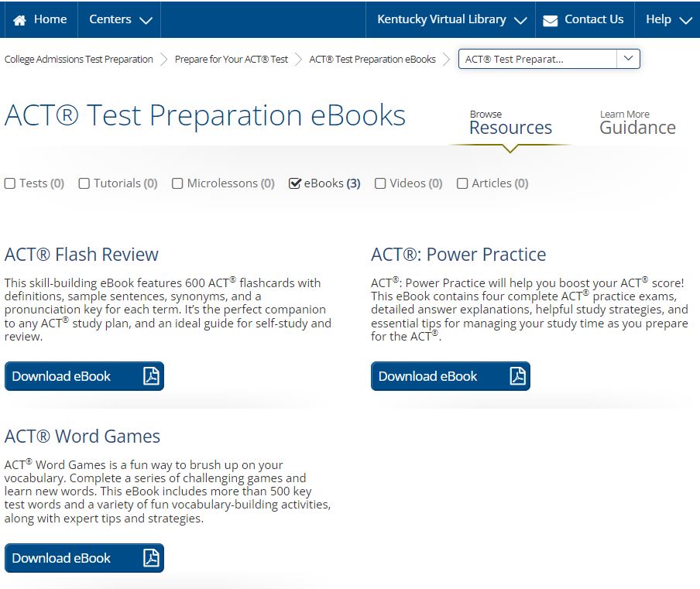
Task: Click the Contact Us envelope icon
Action: [550, 21]
